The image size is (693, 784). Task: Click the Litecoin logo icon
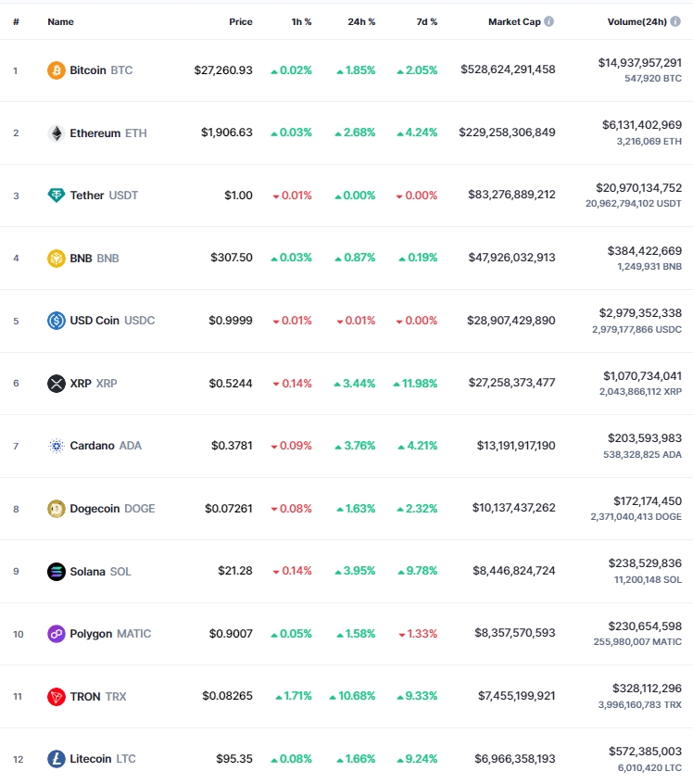click(56, 759)
